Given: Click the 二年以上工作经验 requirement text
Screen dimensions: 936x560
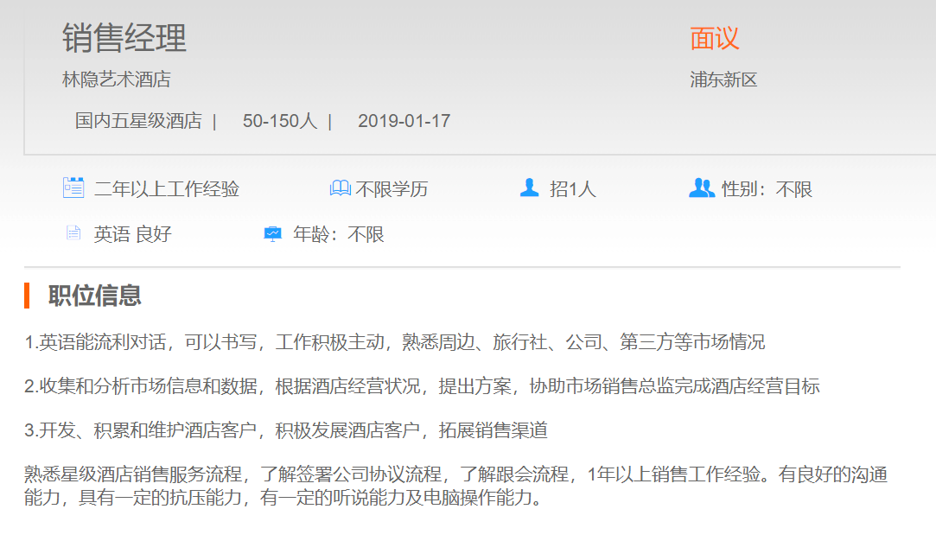Looking at the screenshot, I should 167,189.
